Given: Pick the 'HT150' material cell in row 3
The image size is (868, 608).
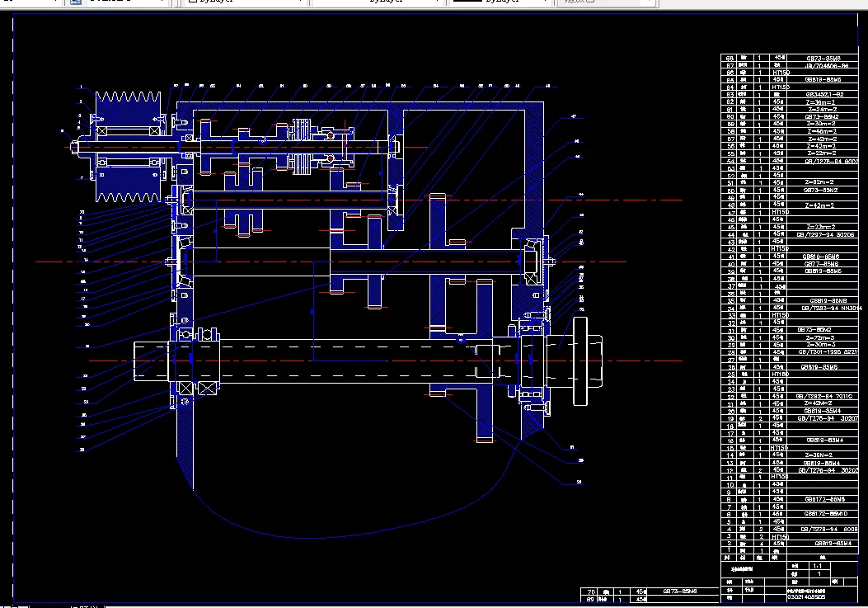Looking at the screenshot, I should [x=780, y=536].
